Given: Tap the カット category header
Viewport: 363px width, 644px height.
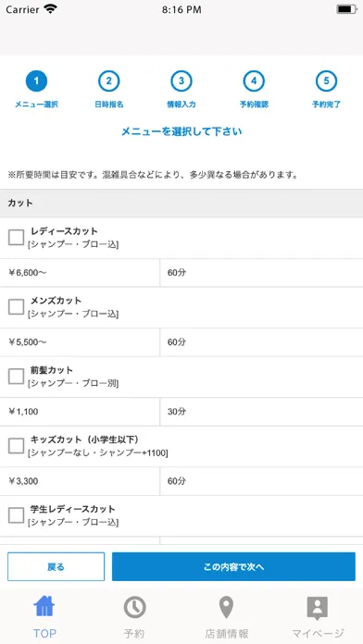Looking at the screenshot, I should coord(181,204).
